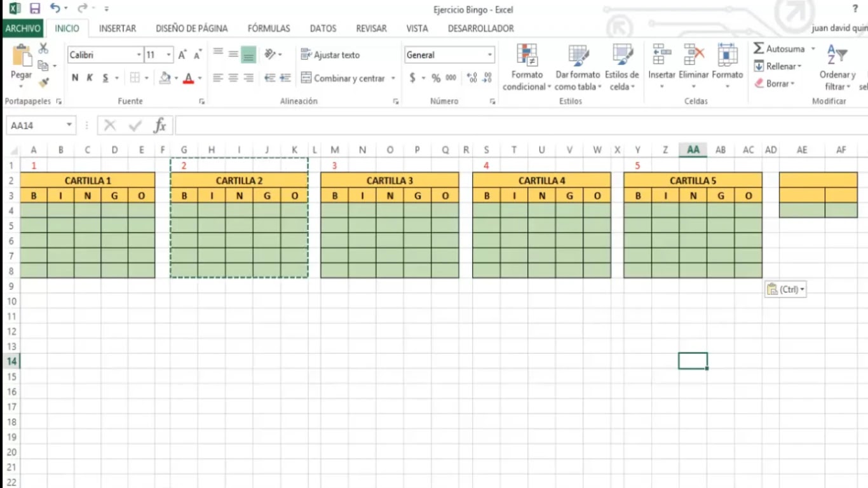The width and height of the screenshot is (868, 488).
Task: Switch to DISEÑO DE PÁGINA tab
Action: [x=192, y=29]
